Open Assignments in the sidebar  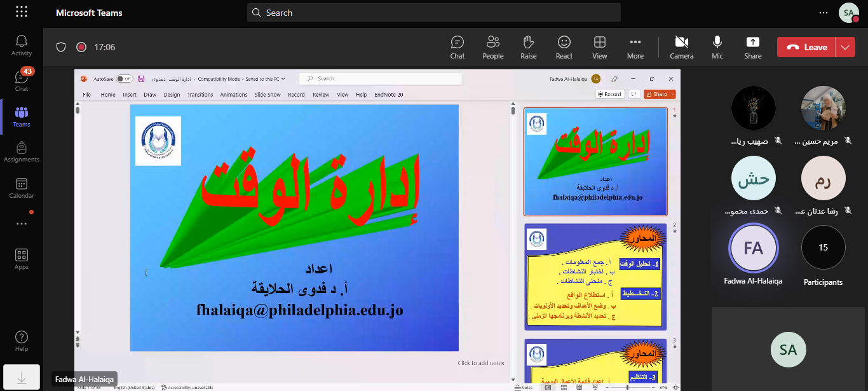click(x=22, y=152)
